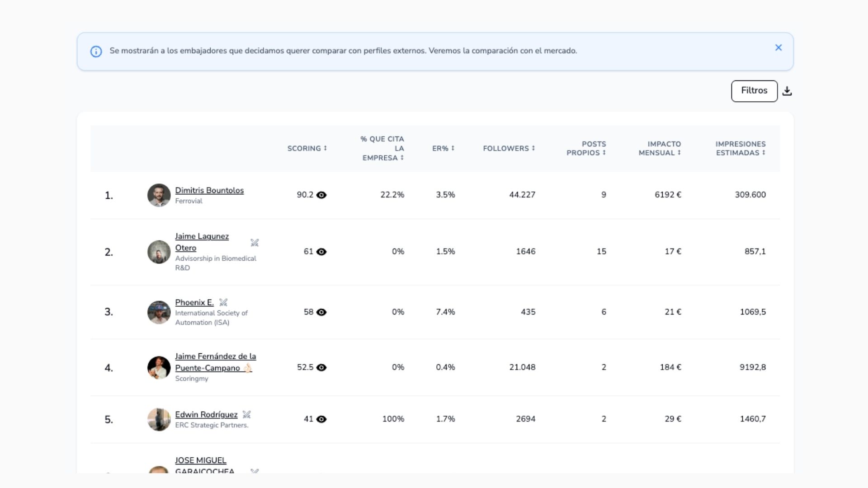Toggle eye icon next to score 58

pyautogui.click(x=321, y=312)
